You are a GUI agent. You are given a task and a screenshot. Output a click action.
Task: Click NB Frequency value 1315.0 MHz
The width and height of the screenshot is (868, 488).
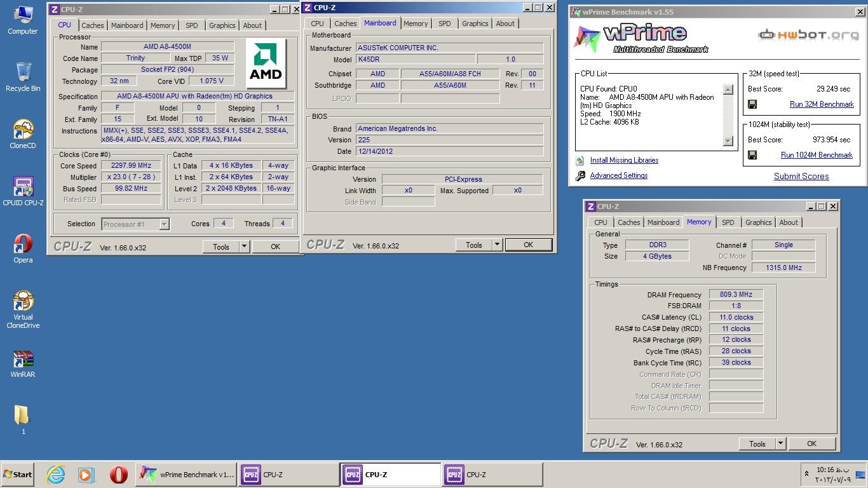[783, 268]
